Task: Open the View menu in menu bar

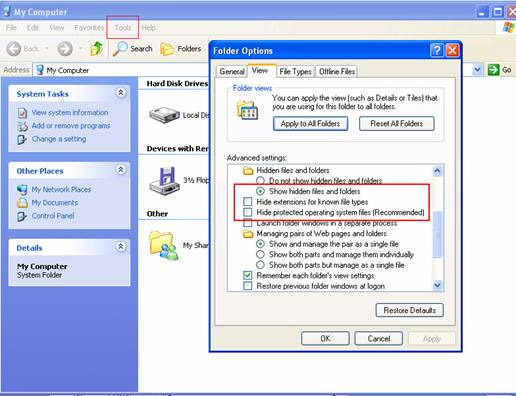Action: click(57, 28)
